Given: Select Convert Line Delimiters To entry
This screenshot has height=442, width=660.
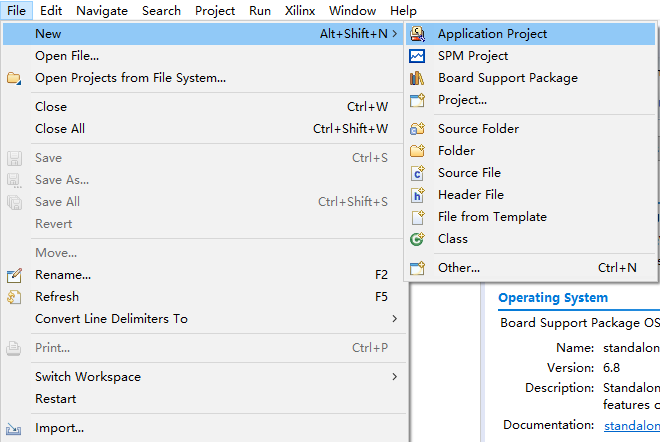Looking at the screenshot, I should pos(203,319).
